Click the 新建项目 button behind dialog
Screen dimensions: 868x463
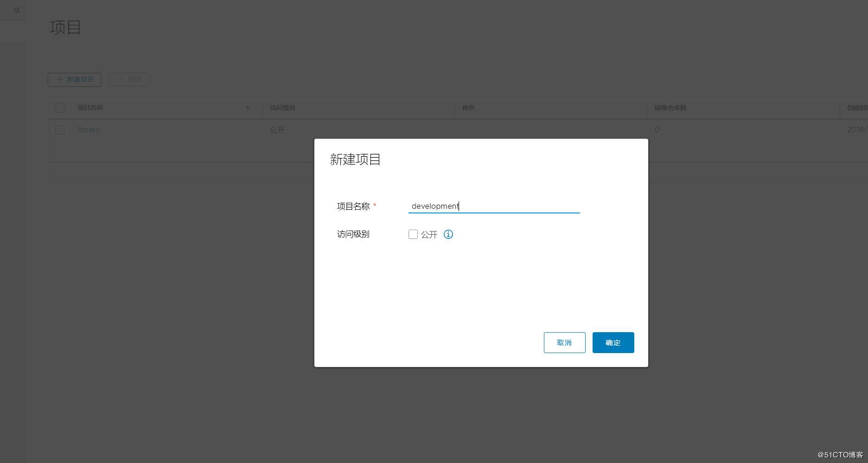pos(75,79)
